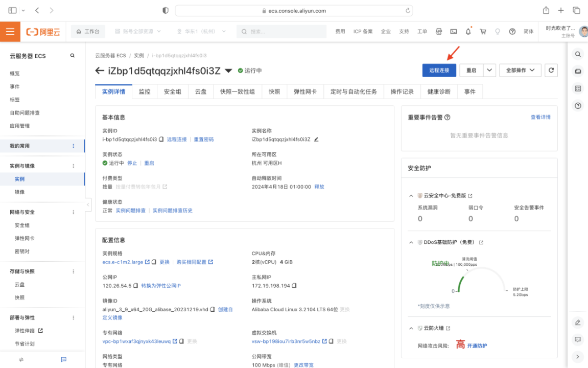Open the right sidebar search icon

[578, 54]
